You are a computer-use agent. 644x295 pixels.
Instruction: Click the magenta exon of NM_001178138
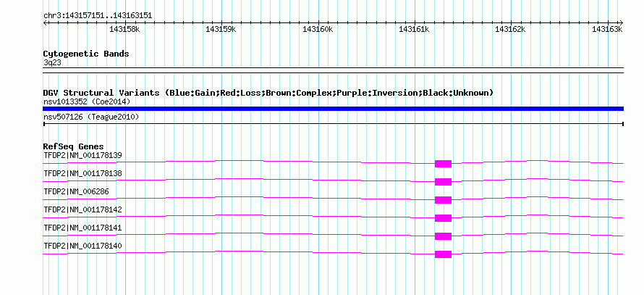click(443, 182)
